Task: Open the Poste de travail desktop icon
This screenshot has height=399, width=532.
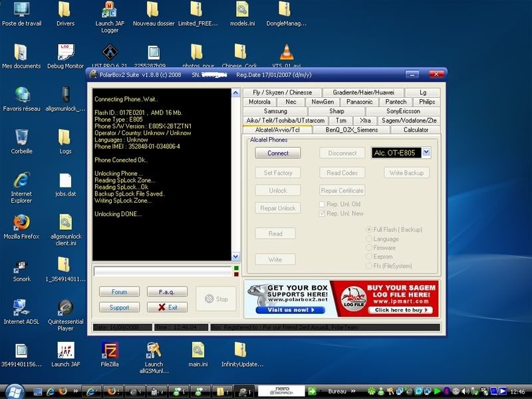Action: click(x=21, y=13)
